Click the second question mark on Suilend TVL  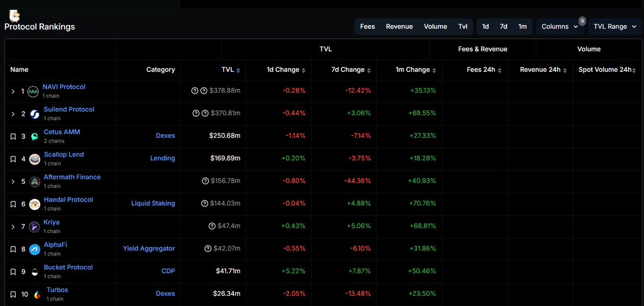pos(206,114)
